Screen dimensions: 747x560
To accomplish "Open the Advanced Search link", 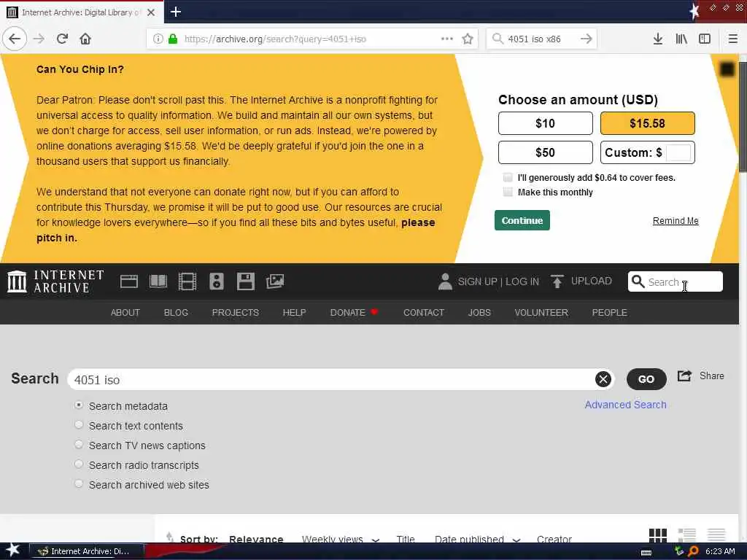I will (625, 405).
